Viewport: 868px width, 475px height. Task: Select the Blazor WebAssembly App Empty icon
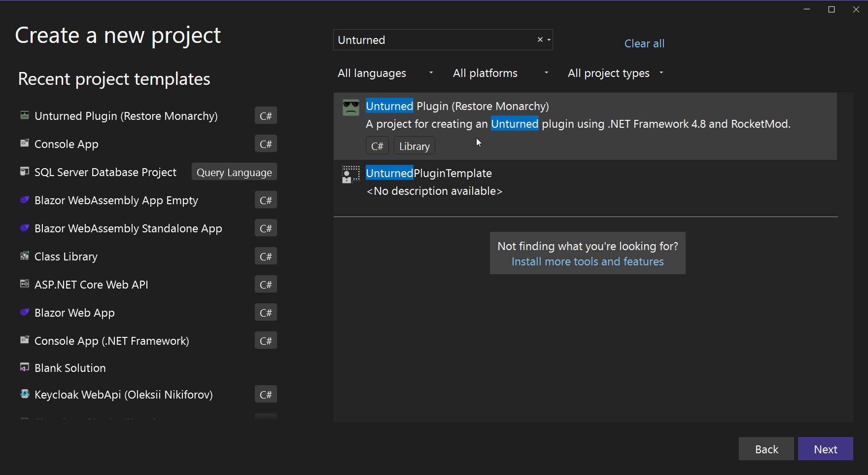25,199
